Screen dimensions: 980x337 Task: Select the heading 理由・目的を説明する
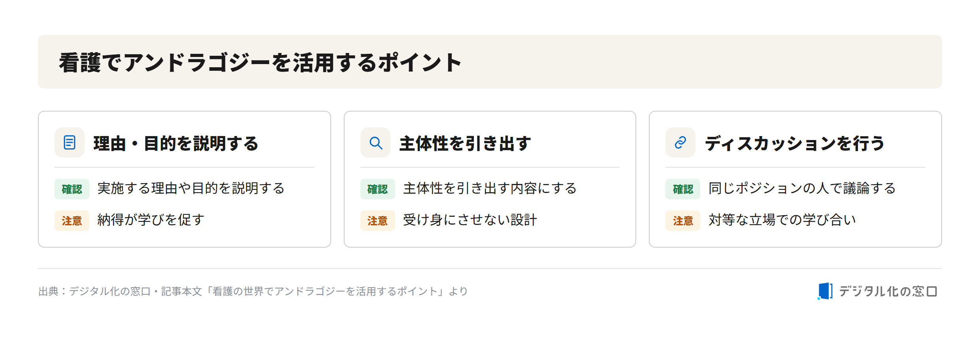(x=176, y=143)
